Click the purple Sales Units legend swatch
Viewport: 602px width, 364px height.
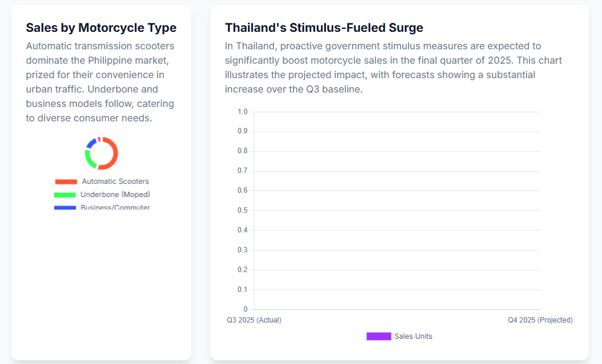point(379,336)
